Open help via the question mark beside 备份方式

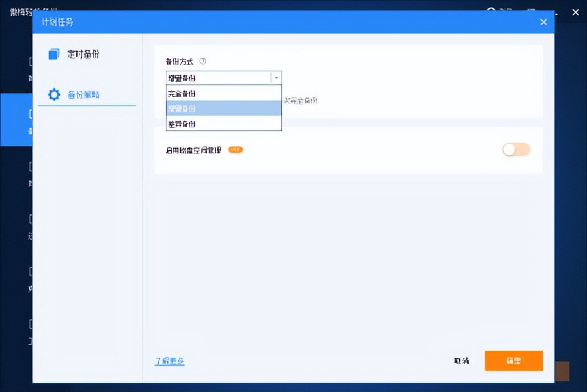[203, 61]
